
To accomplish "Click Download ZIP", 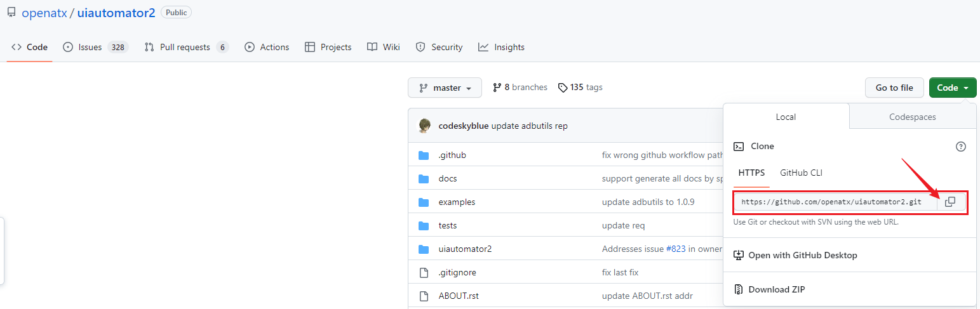I will coord(769,289).
